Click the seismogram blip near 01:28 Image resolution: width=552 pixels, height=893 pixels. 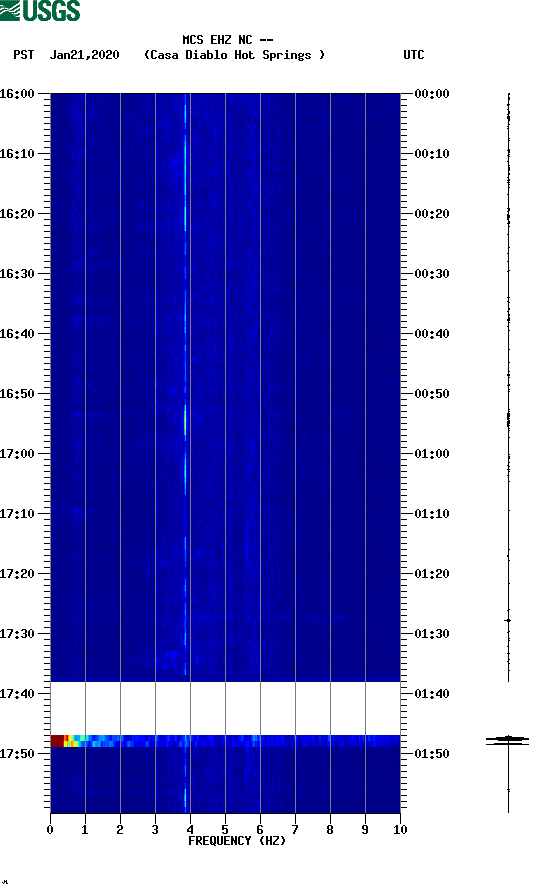coord(508,620)
